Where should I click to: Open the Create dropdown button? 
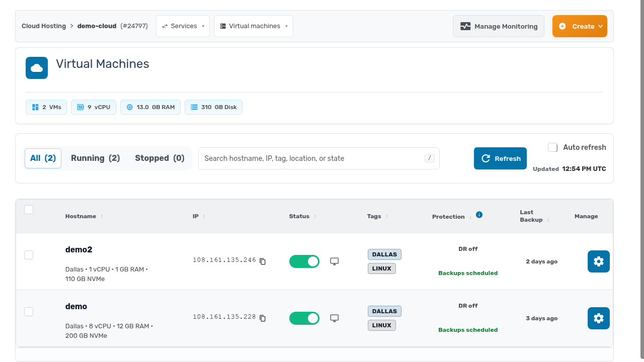[x=580, y=26]
